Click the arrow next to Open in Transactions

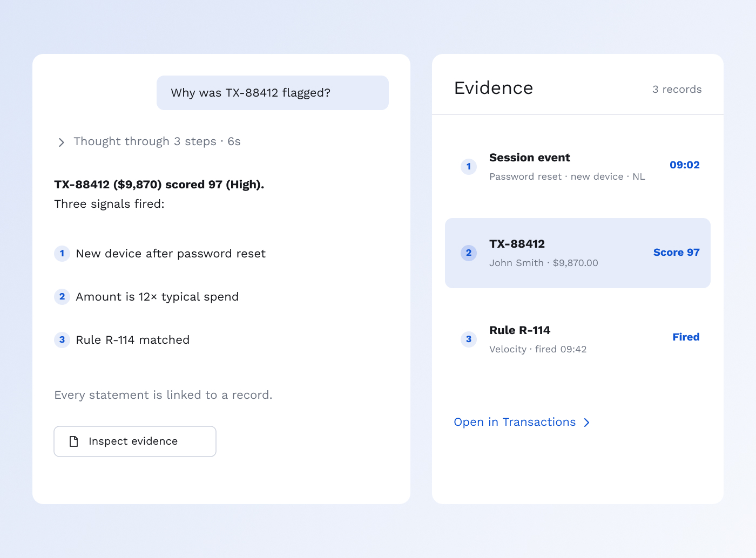(587, 423)
